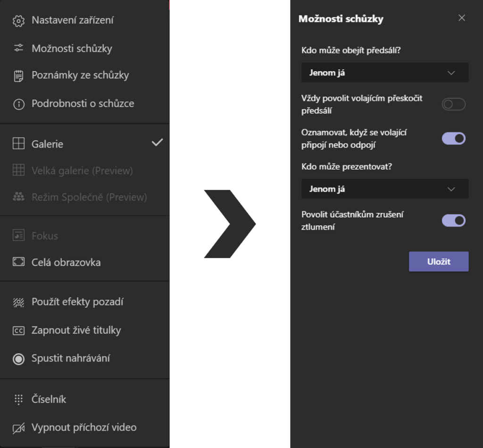Screen dimensions: 483x448
Task: Click the notepad icon for Poznámky ze schůzky
Action: [x=18, y=75]
